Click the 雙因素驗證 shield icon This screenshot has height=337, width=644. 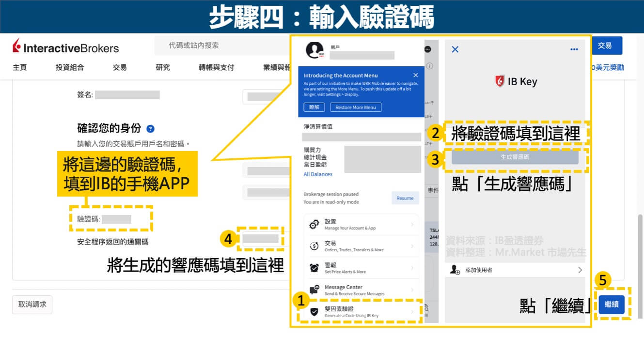pos(314,312)
